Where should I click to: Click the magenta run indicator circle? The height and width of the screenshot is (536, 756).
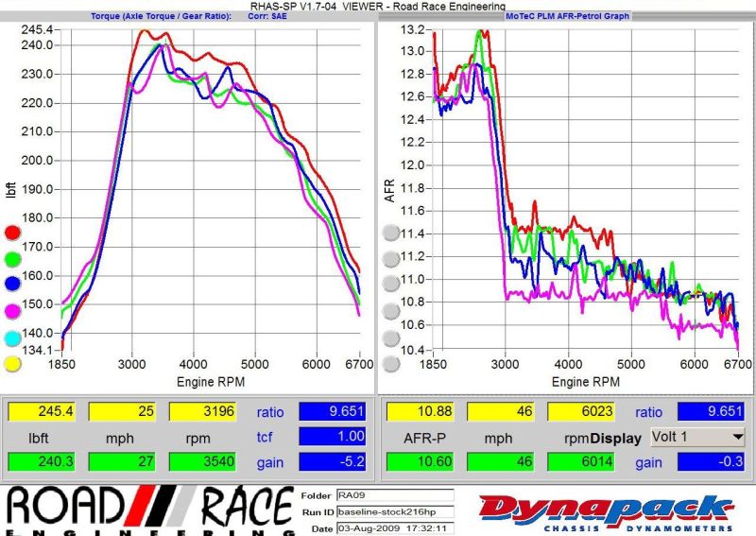12,311
